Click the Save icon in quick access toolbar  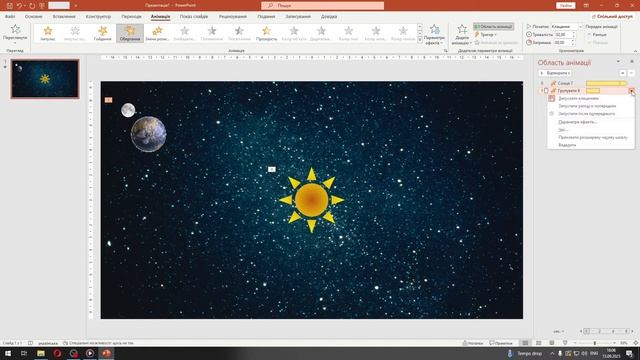pyautogui.click(x=10, y=6)
